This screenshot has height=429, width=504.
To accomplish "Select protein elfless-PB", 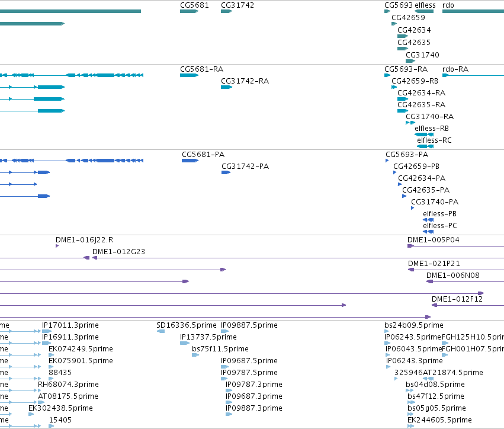I will [439, 214].
